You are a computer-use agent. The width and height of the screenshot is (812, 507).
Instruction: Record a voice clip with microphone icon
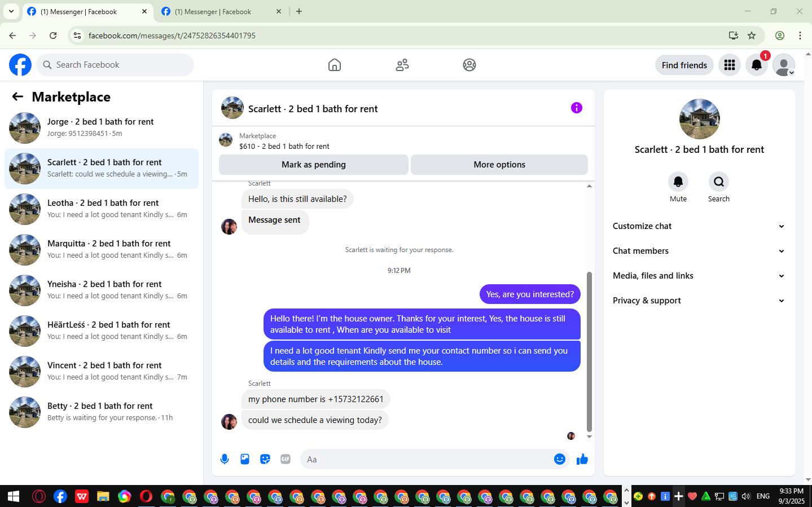pyautogui.click(x=225, y=459)
